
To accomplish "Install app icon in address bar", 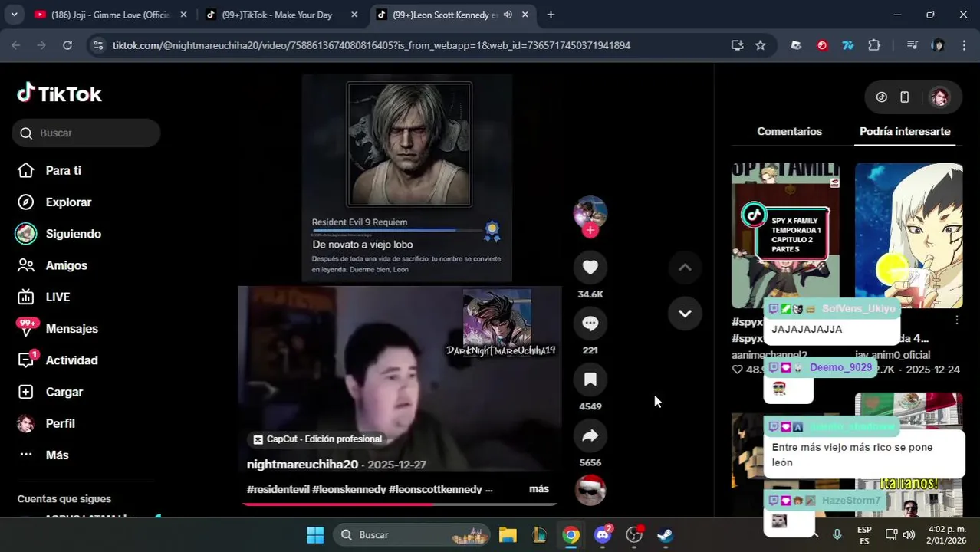I will 737,45.
